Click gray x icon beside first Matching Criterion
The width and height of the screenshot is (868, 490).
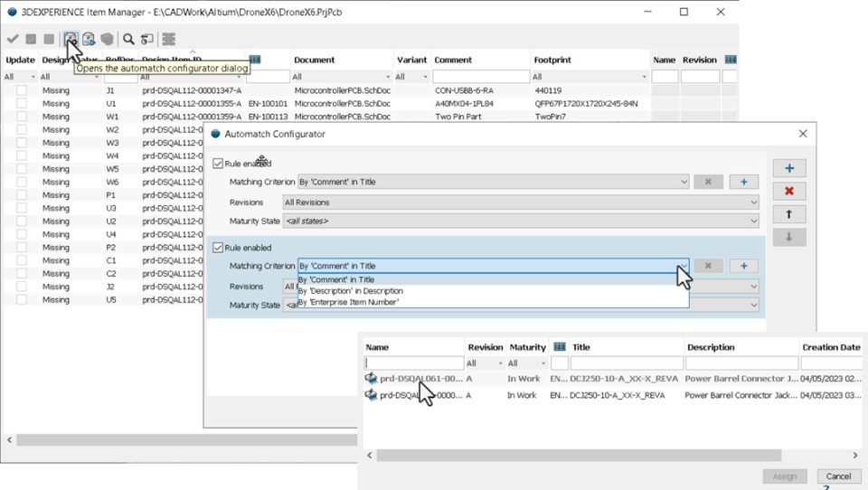coord(708,182)
